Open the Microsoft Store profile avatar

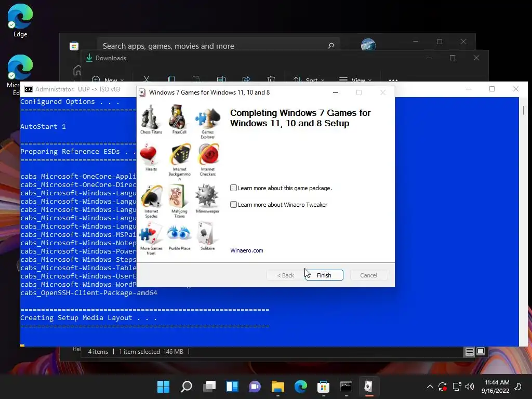pyautogui.click(x=368, y=45)
